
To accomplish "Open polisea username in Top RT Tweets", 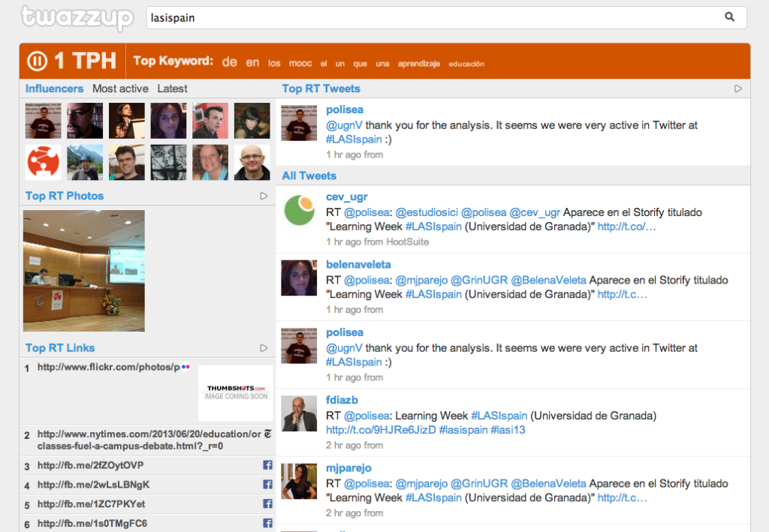I will tap(345, 110).
